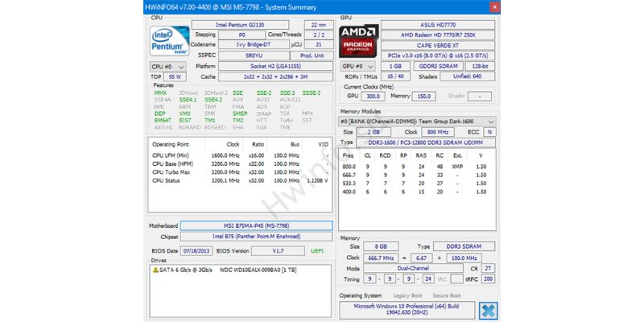Click the SSE4.1 feature flag

pyautogui.click(x=188, y=100)
